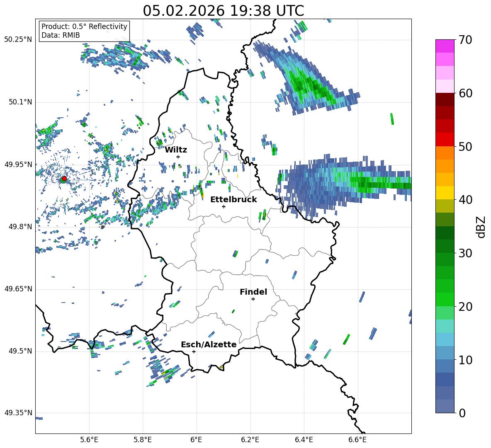The height and width of the screenshot is (448, 491).
Task: Click the Wiltz city label
Action: tap(176, 150)
